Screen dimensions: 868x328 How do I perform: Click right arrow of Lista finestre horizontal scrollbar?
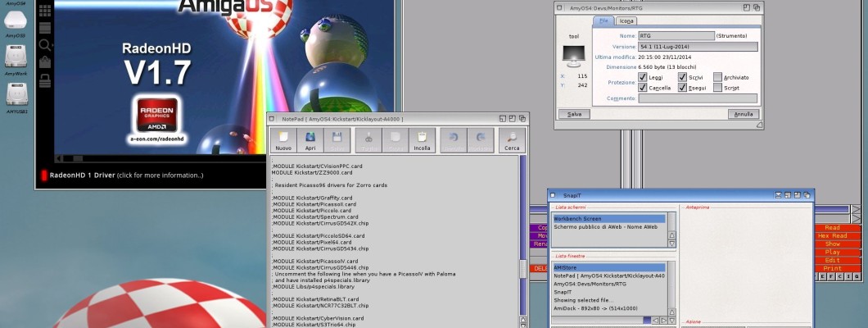click(664, 321)
